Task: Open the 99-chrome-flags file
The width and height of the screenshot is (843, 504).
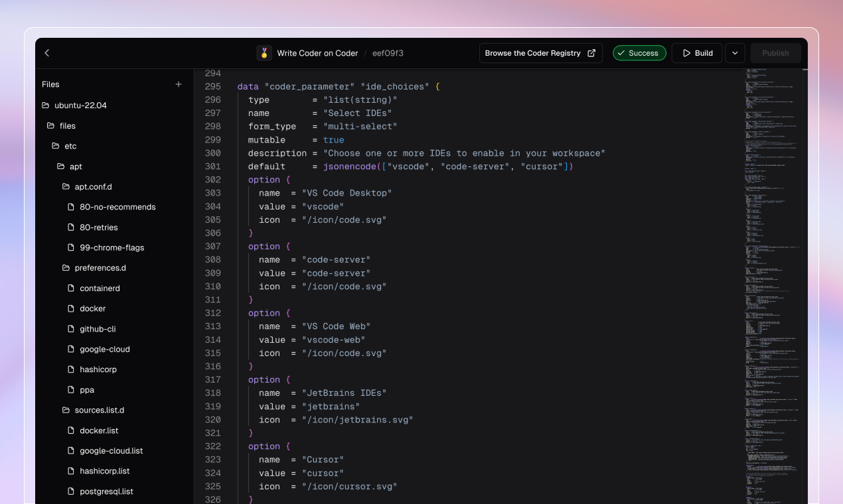Action: click(114, 247)
